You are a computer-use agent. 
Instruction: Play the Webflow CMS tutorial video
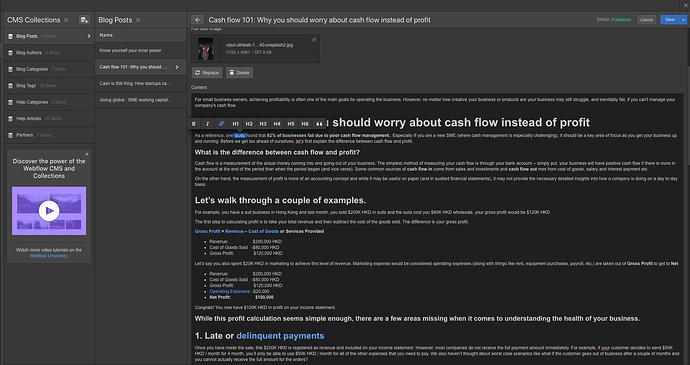point(49,210)
